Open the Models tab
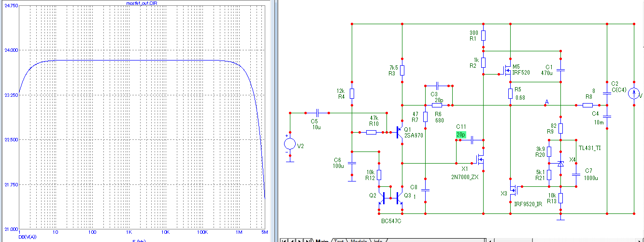This screenshot has height=242, width=644. pyautogui.click(x=359, y=240)
